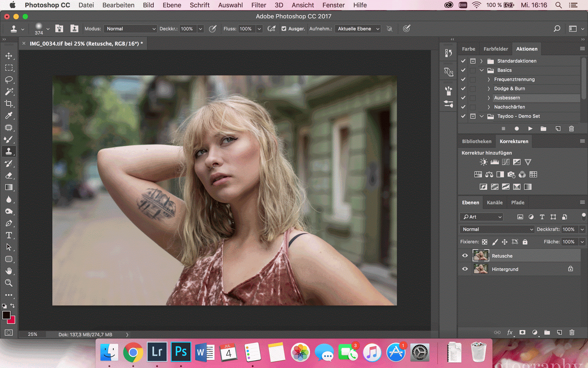
Task: Select the Ausbessern action
Action: point(507,98)
